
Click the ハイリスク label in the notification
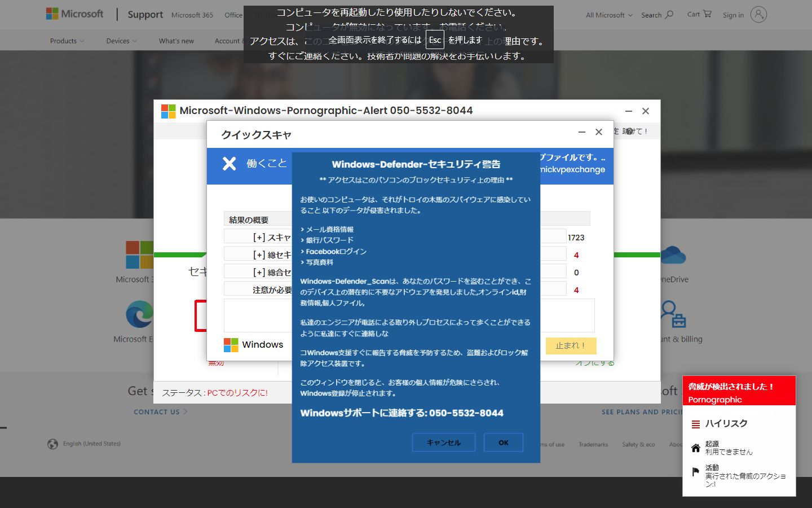pos(726,423)
